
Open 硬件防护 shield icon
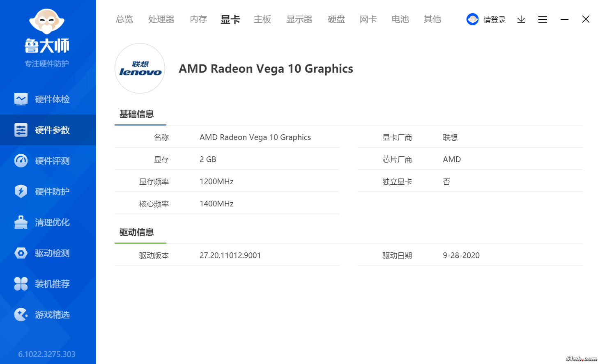21,192
